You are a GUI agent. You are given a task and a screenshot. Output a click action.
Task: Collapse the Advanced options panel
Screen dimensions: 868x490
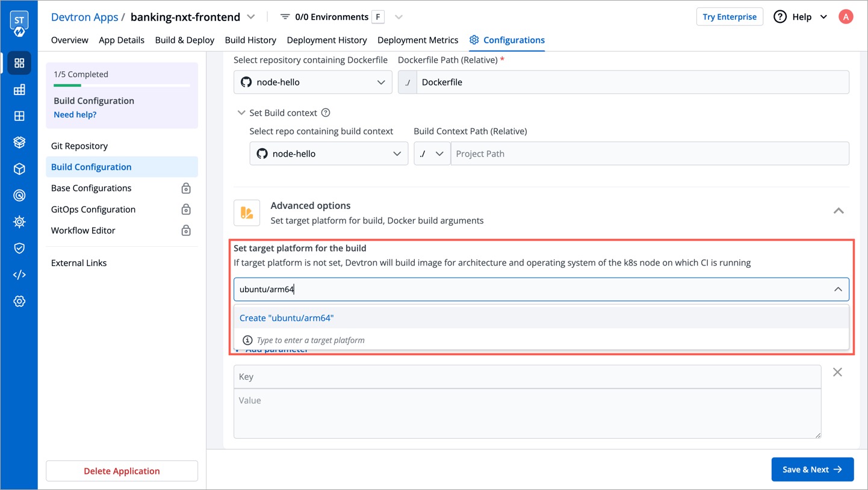[x=839, y=211]
